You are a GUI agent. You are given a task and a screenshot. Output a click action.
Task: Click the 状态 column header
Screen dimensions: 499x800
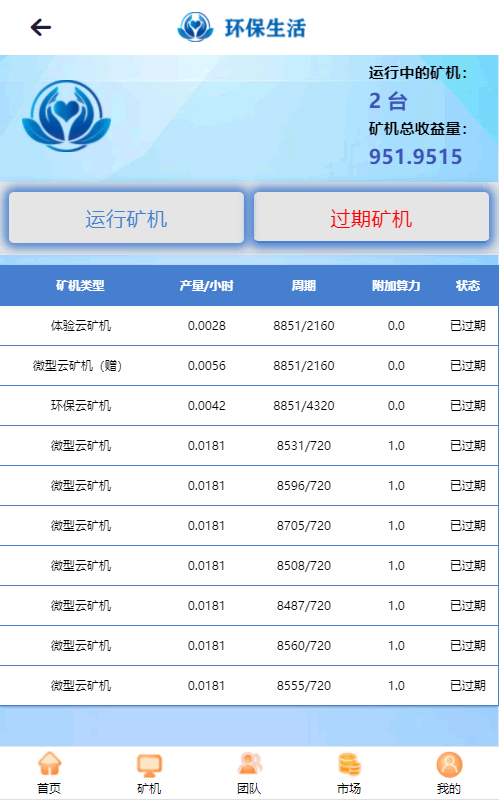pos(468,286)
